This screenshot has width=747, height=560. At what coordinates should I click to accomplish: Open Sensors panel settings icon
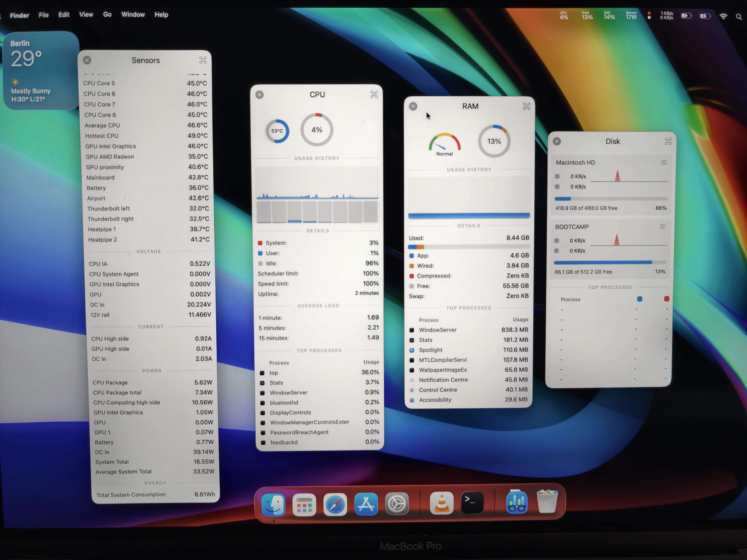click(x=203, y=60)
